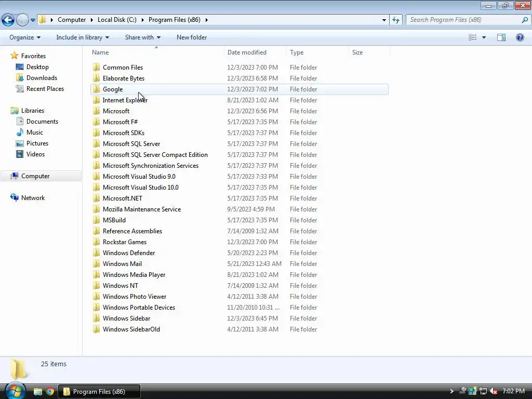Open address bar previous locations dropdown
This screenshot has height=399, width=532.
click(x=384, y=20)
